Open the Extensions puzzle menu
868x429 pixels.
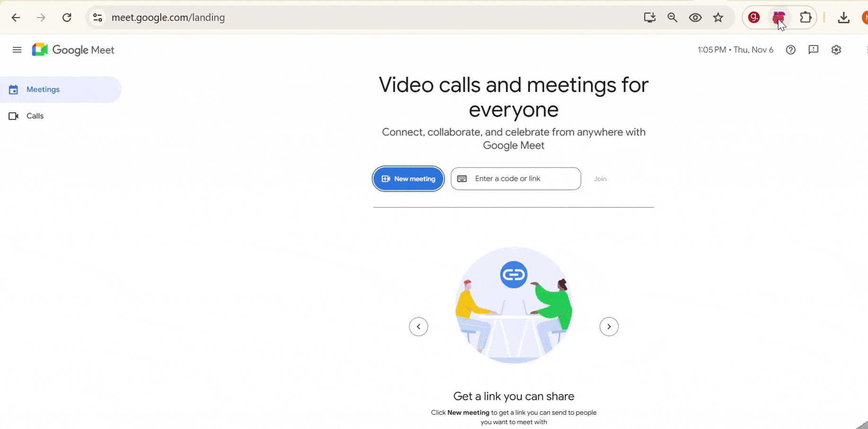click(x=806, y=18)
